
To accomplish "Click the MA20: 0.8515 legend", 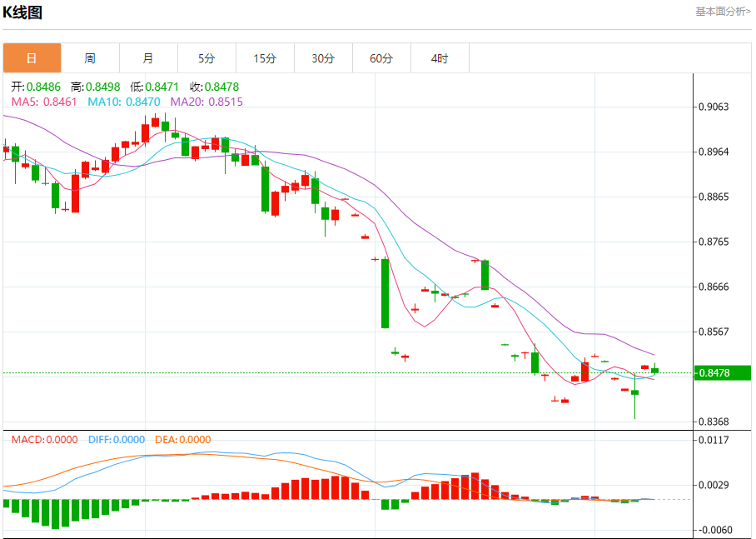I will click(206, 102).
